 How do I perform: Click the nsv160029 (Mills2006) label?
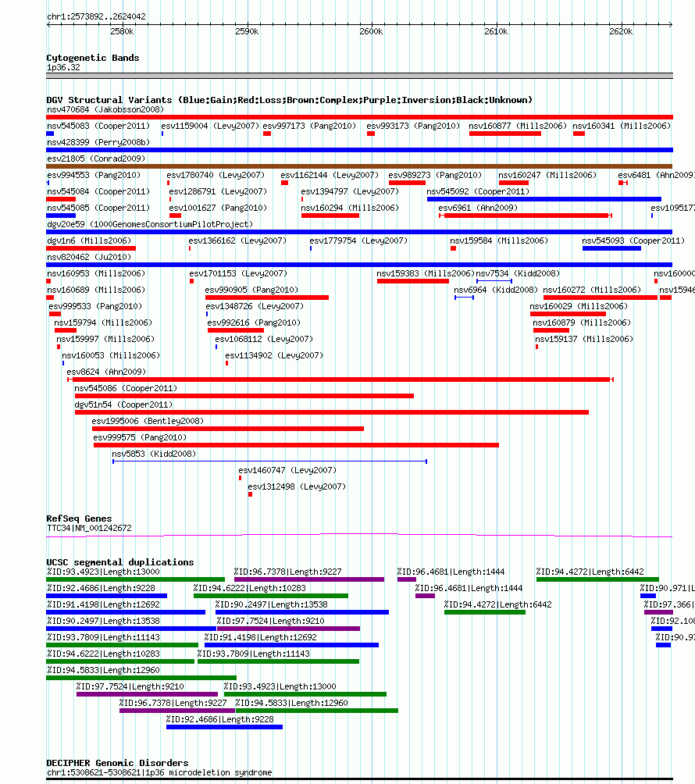579,306
